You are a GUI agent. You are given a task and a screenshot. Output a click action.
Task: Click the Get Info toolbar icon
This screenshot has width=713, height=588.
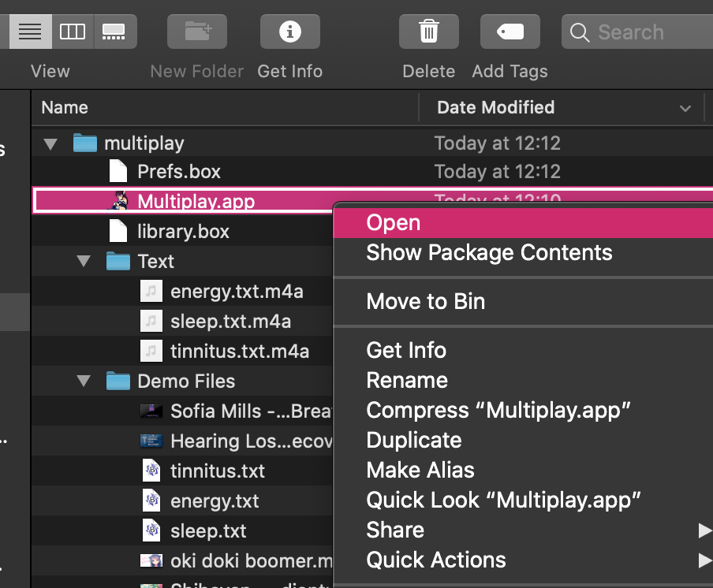pyautogui.click(x=290, y=32)
